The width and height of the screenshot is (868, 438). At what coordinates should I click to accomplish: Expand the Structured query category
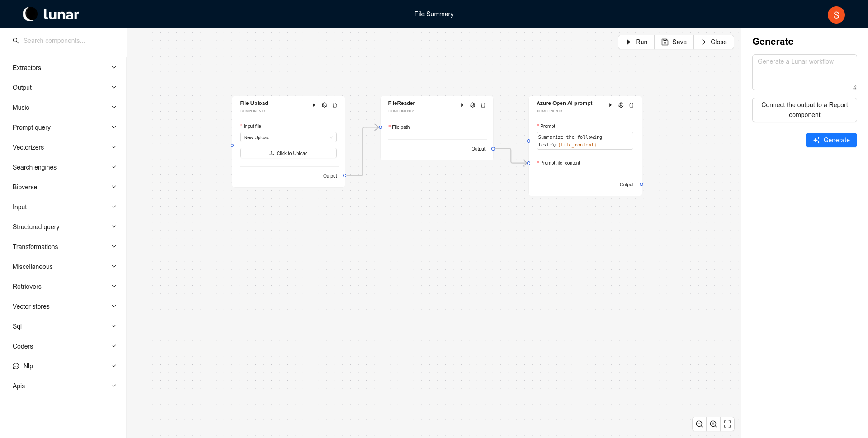63,227
